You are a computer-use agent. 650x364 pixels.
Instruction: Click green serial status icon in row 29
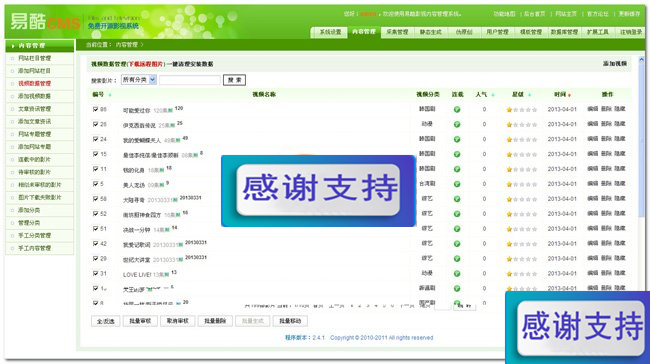457,259
